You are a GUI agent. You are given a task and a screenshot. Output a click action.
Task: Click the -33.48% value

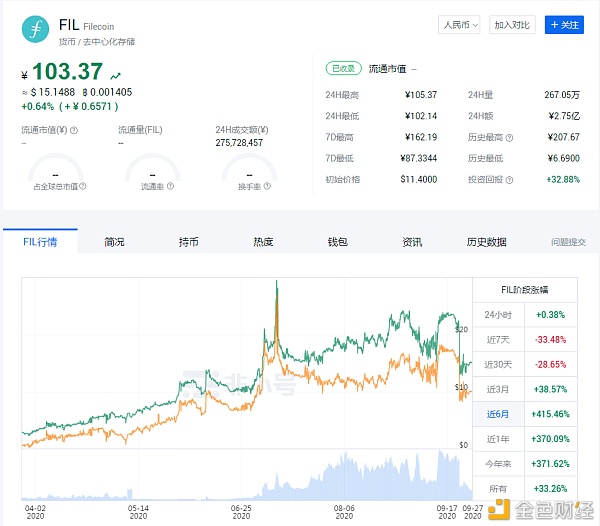tap(550, 339)
